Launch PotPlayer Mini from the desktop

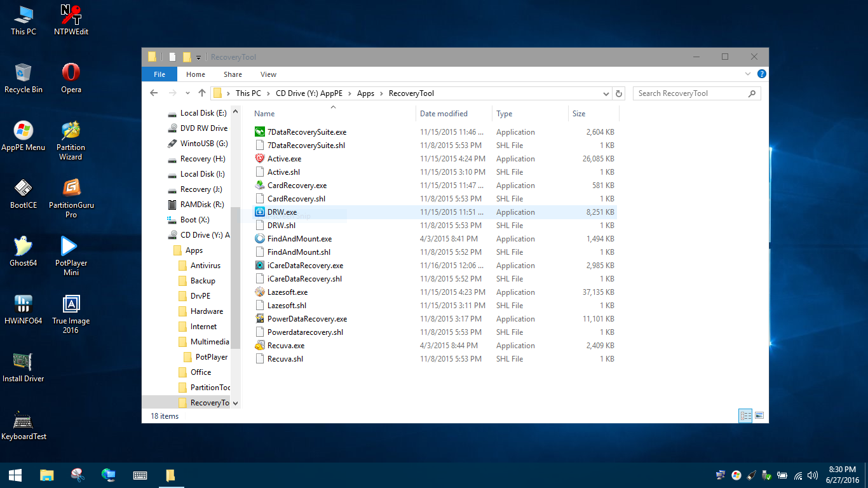pos(71,256)
